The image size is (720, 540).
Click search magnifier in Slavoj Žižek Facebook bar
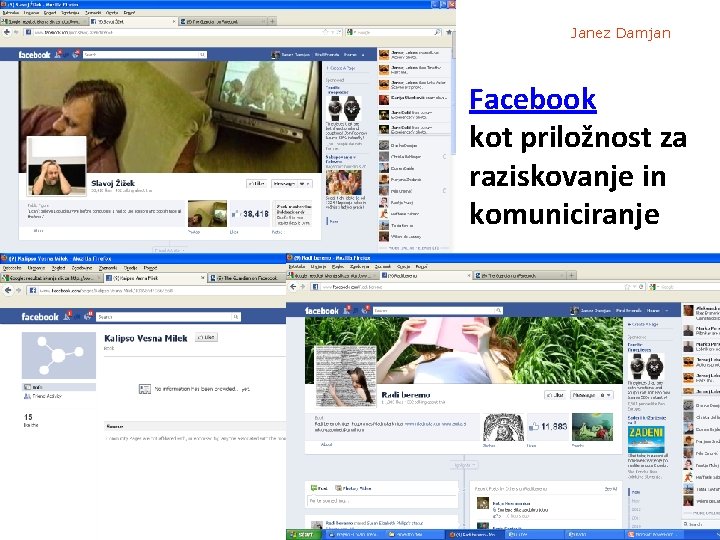coord(202,55)
